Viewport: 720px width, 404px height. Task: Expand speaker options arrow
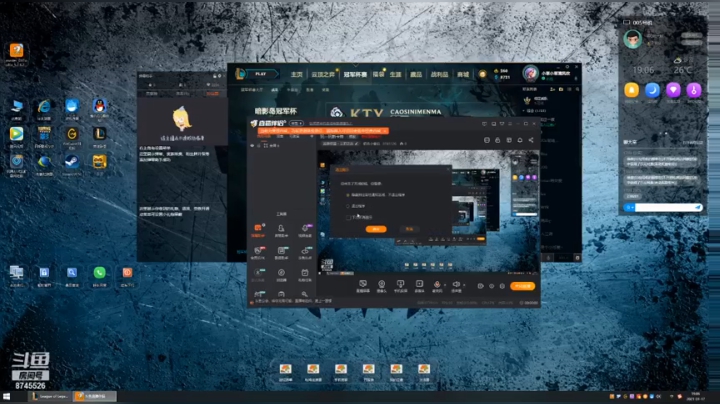(x=464, y=285)
